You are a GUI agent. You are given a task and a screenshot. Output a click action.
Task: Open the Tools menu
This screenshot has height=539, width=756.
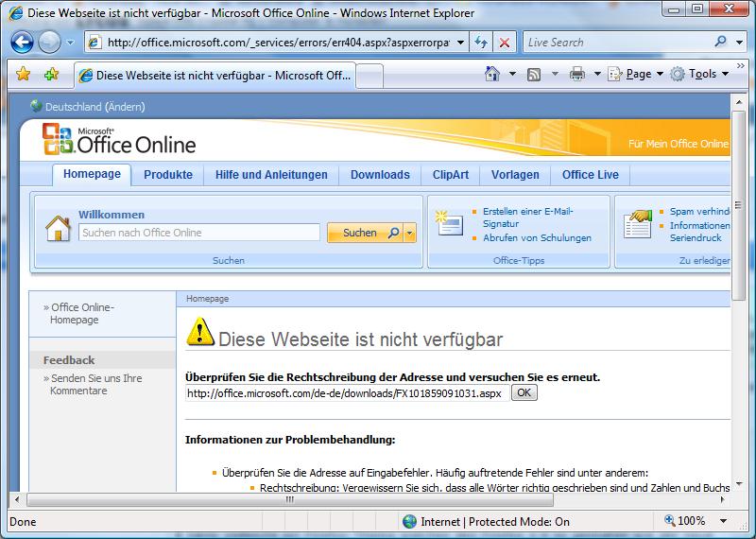coord(699,74)
